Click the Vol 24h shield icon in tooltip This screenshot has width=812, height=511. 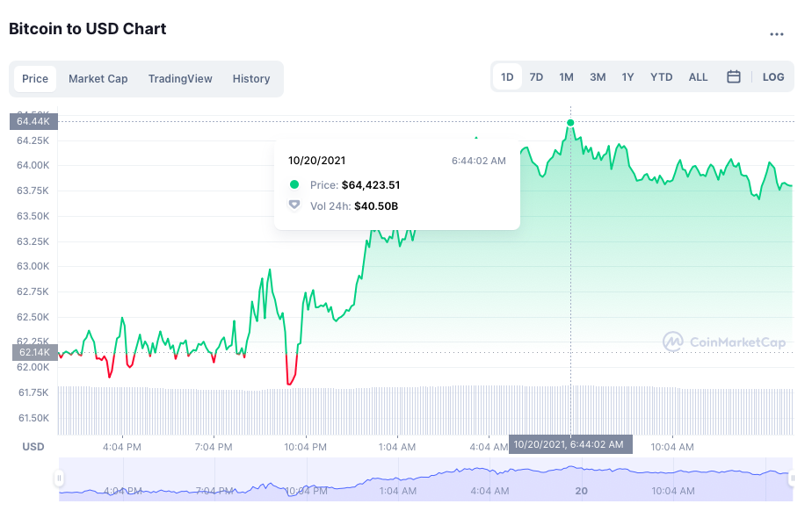click(x=294, y=205)
